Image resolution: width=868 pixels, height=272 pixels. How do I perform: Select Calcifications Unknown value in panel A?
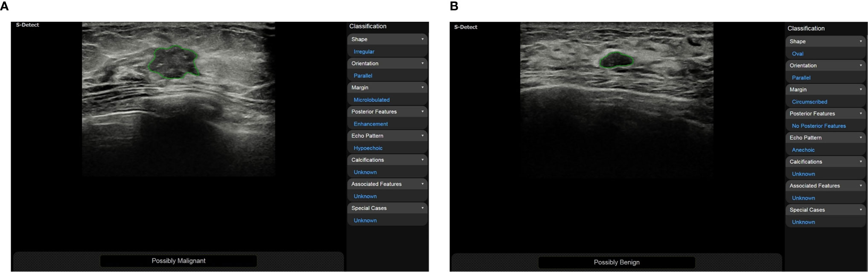[x=365, y=172]
